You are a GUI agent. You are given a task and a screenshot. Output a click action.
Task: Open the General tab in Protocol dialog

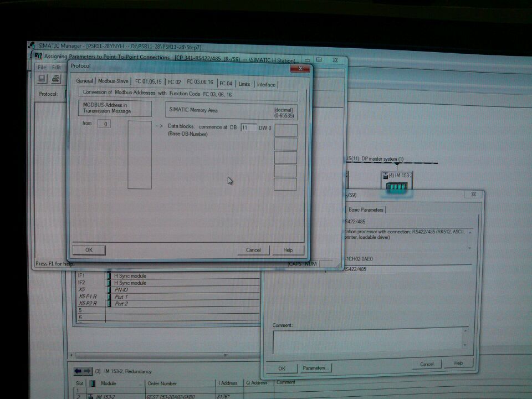(x=84, y=81)
